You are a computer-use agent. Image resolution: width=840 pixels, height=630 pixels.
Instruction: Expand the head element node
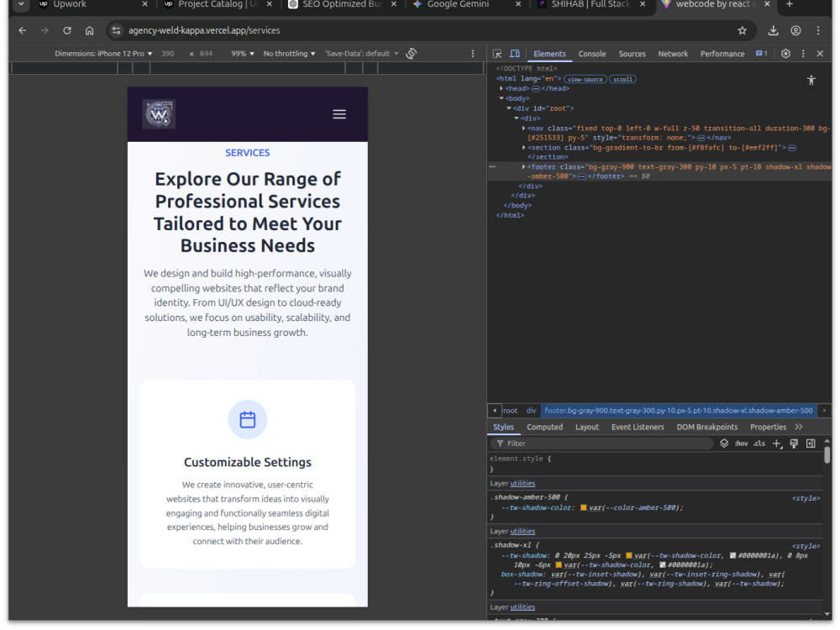[501, 89]
